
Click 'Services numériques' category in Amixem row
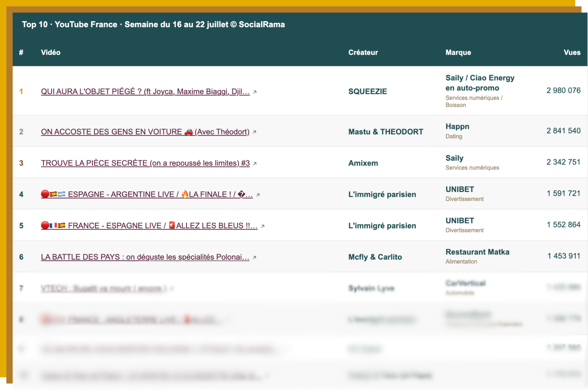[472, 168]
